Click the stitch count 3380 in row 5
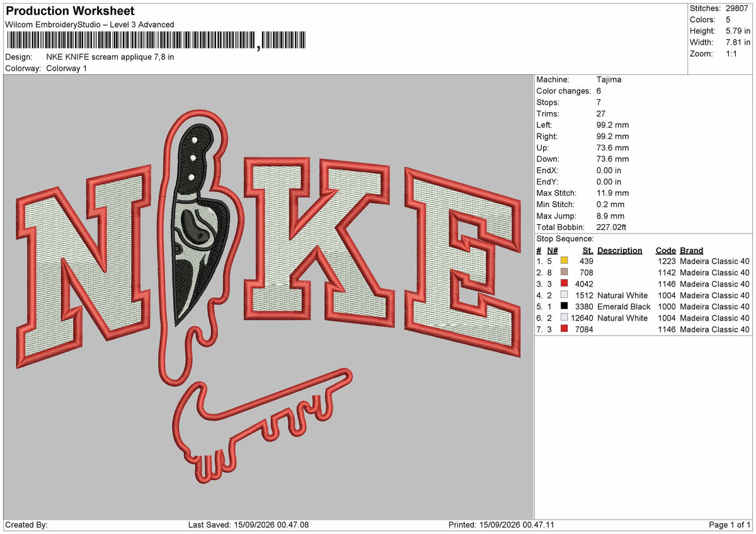Image resolution: width=756 pixels, height=534 pixels. (x=584, y=306)
